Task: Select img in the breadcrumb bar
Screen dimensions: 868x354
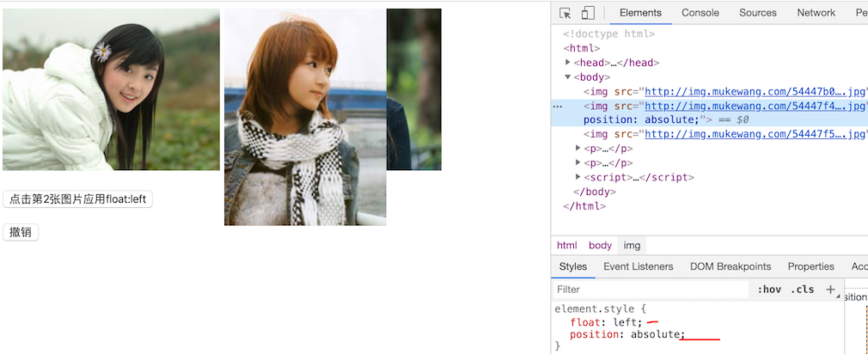Action: coord(632,245)
